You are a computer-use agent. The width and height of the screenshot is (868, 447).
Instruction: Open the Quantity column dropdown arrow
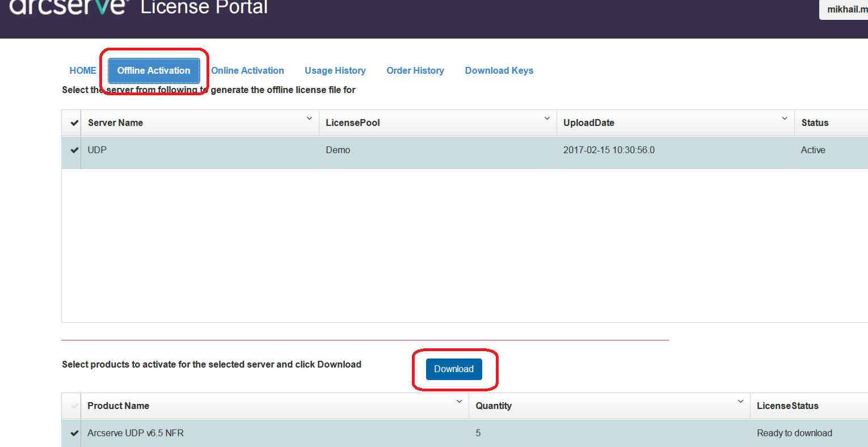pyautogui.click(x=740, y=402)
